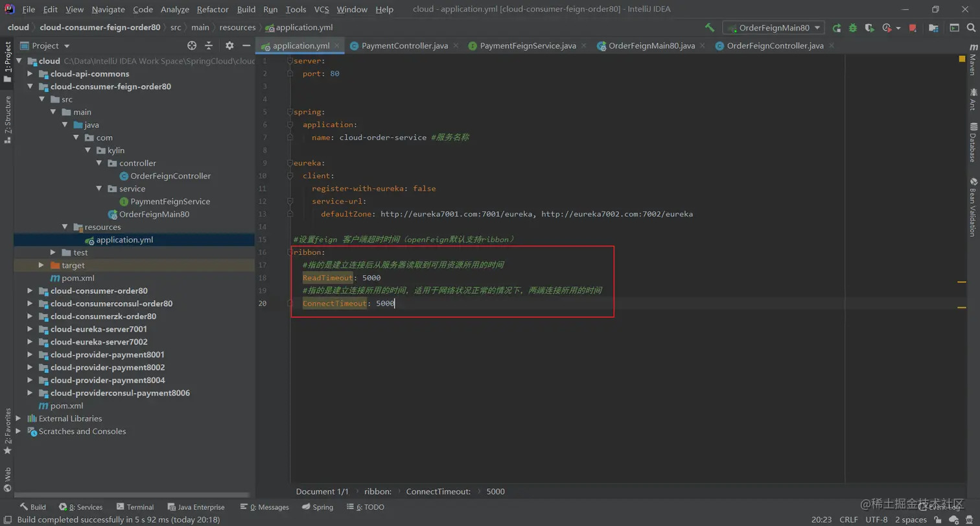Click the Locate/Select Opened File target icon

192,45
